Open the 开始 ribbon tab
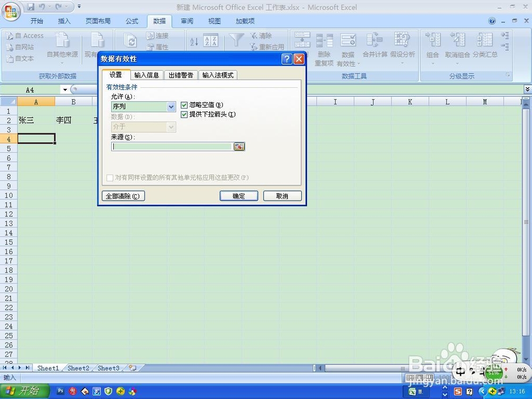Viewport: 532px width, 399px height. pyautogui.click(x=37, y=21)
